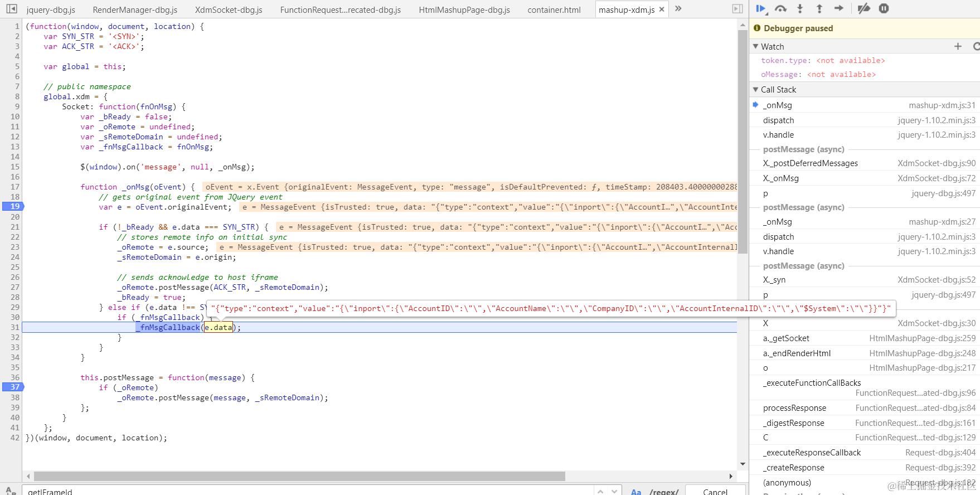
Task: Select _onMsg frame at mashup-xdm.js:31
Action: (x=865, y=105)
